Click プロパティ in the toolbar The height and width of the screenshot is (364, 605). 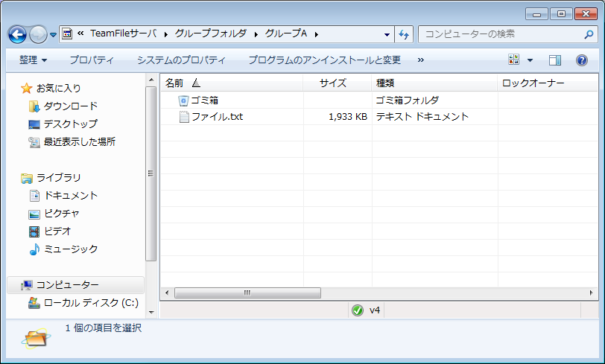pyautogui.click(x=92, y=60)
